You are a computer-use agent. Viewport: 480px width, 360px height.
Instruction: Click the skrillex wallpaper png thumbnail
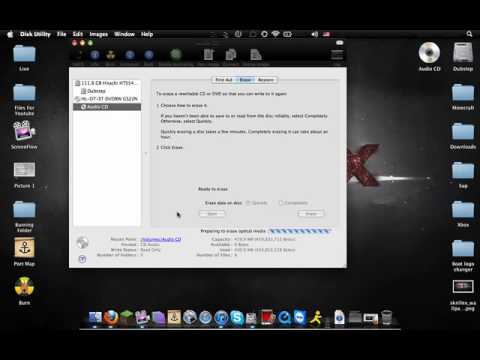[x=463, y=286]
